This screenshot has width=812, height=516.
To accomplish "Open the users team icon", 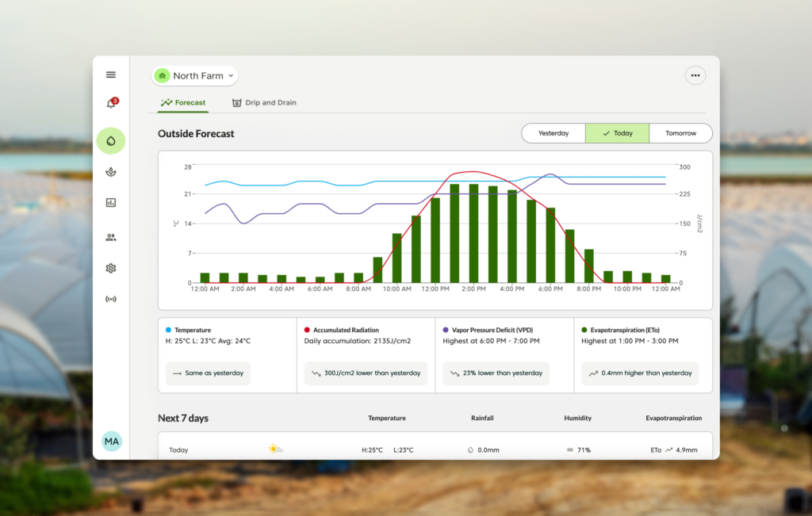I will tap(111, 236).
